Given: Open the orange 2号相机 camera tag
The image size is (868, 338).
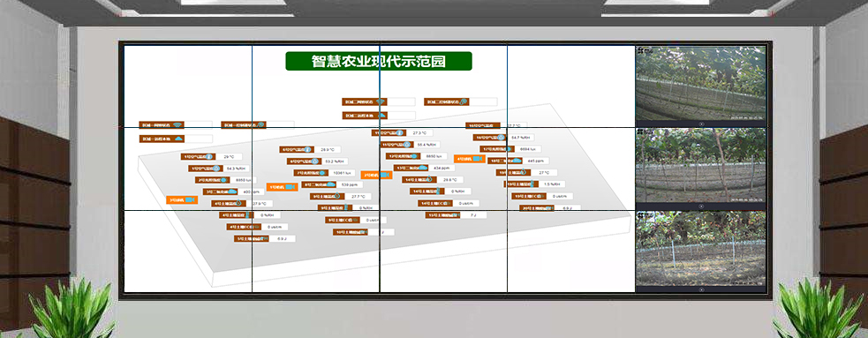Looking at the screenshot, I should coord(376,175).
